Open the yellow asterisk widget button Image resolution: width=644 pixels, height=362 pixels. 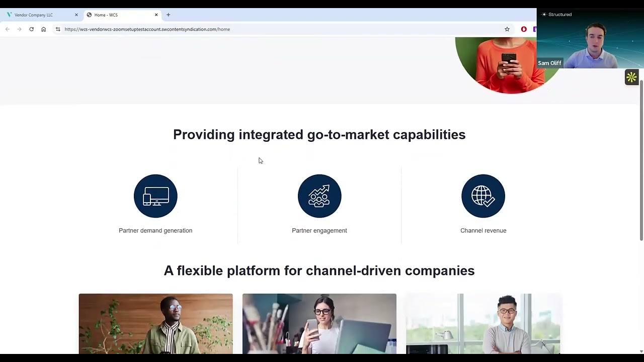[631, 77]
